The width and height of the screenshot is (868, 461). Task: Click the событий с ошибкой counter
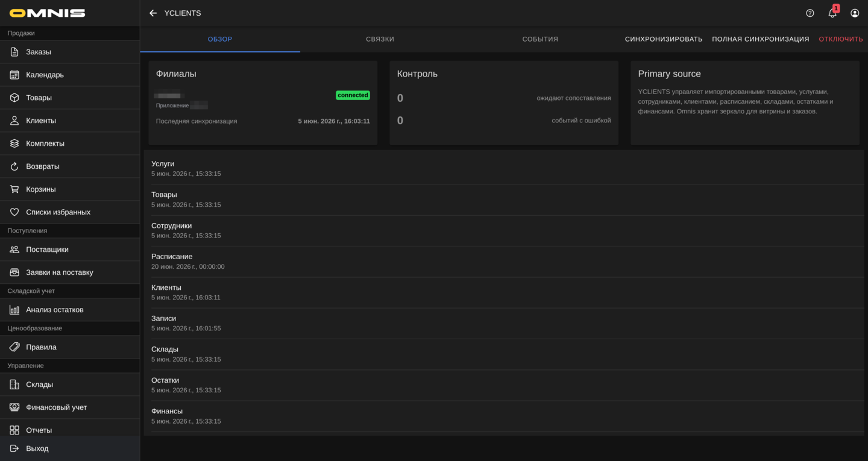coord(504,121)
